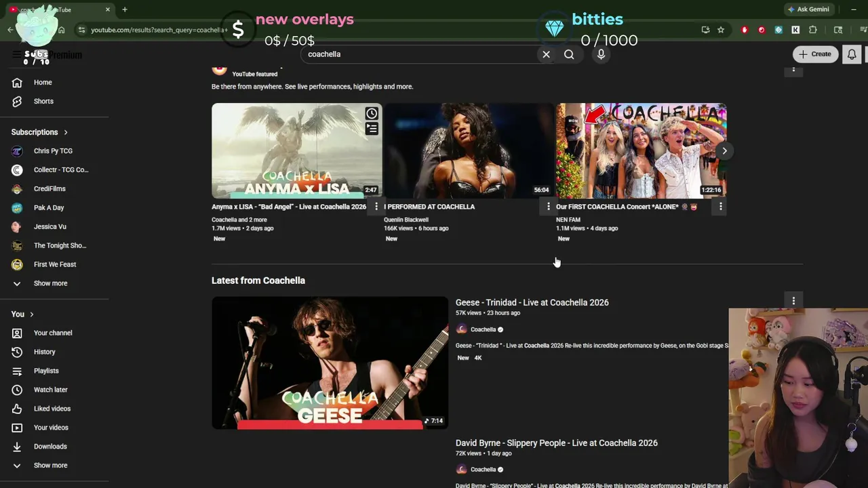Viewport: 868px width, 488px height.
Task: Open David Byrne Slippery People video title
Action: pos(557,443)
